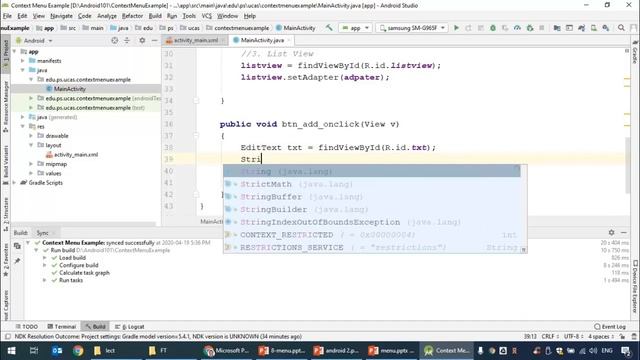Click the editor vertical scrollbar
The height and width of the screenshot is (360, 640).
[x=627, y=165]
